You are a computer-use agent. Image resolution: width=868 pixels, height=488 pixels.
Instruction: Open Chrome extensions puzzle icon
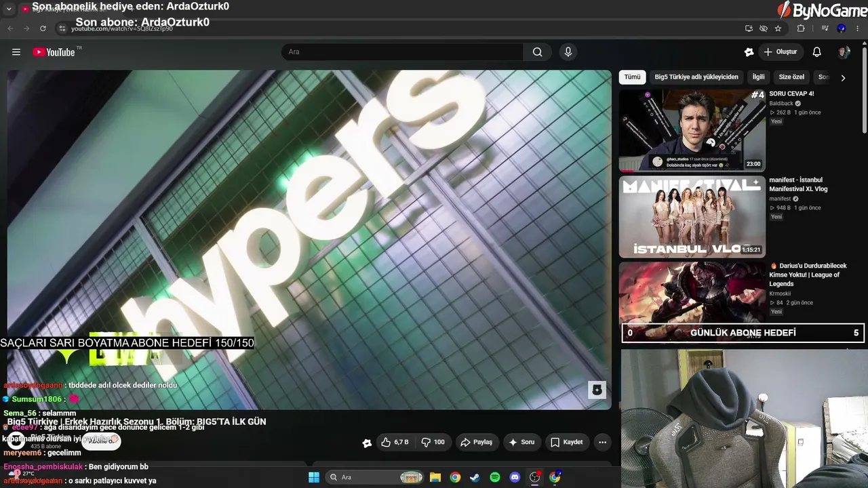801,28
